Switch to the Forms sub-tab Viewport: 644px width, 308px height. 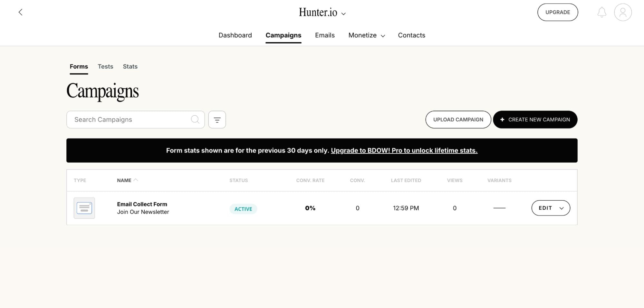pyautogui.click(x=79, y=66)
